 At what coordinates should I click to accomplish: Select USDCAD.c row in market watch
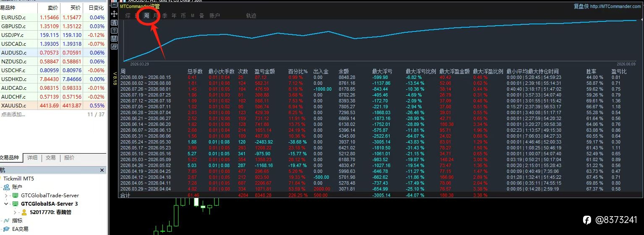(x=53, y=44)
